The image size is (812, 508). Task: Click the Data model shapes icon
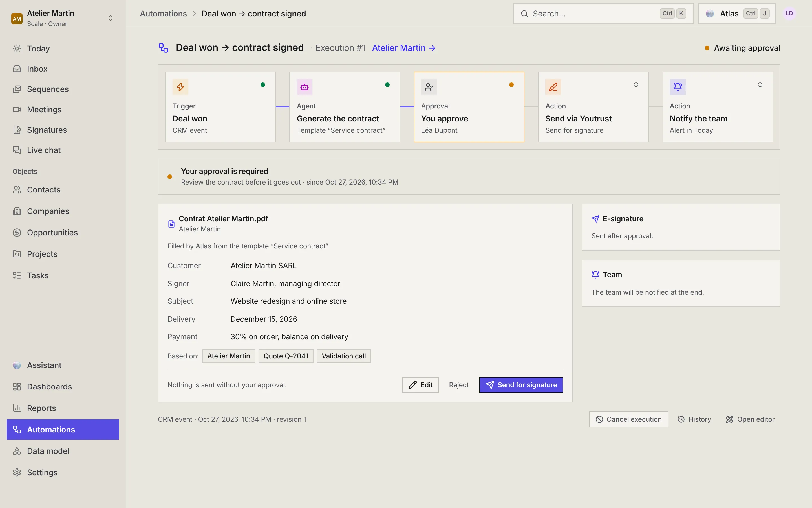(17, 451)
